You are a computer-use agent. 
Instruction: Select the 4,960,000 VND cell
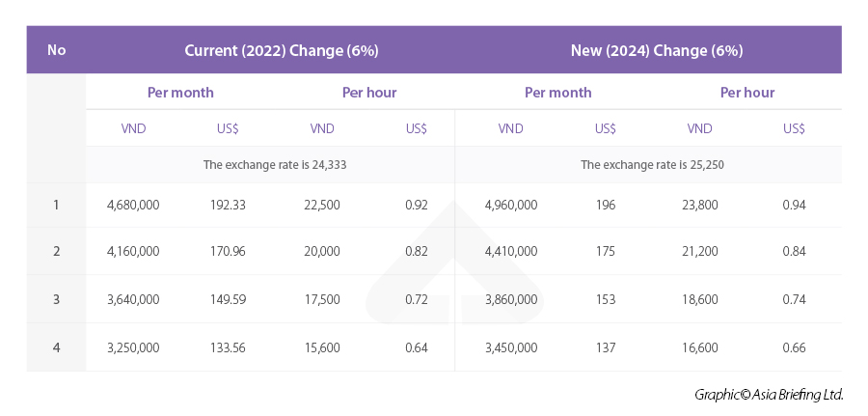(x=510, y=205)
